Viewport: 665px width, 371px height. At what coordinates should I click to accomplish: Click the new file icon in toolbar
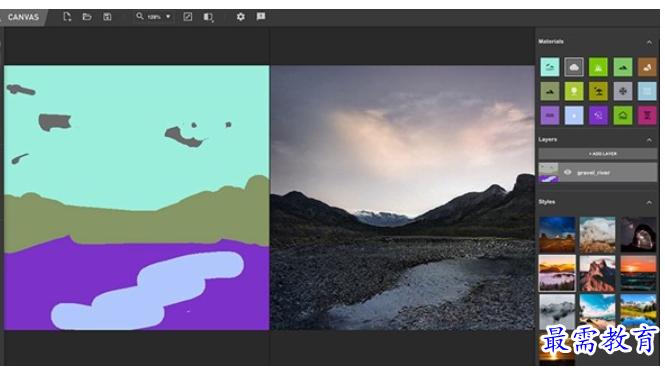pos(67,17)
